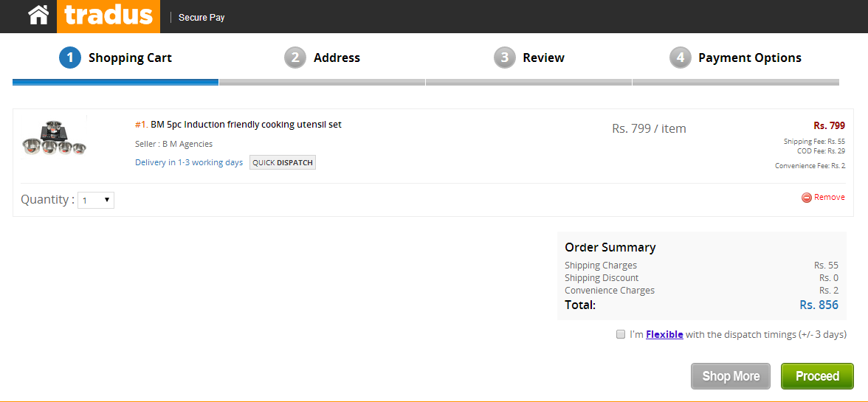Select step 3 circle icon
This screenshot has height=402, width=868.
click(504, 58)
